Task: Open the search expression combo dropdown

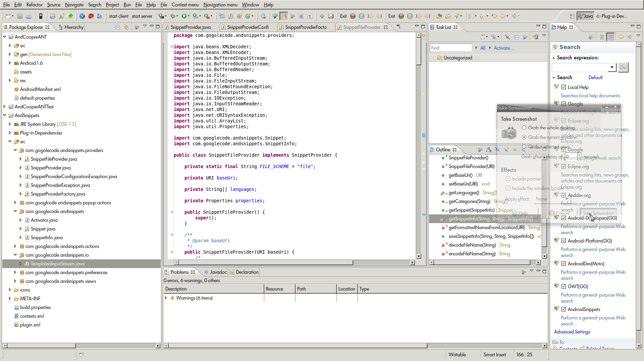Action: point(612,67)
